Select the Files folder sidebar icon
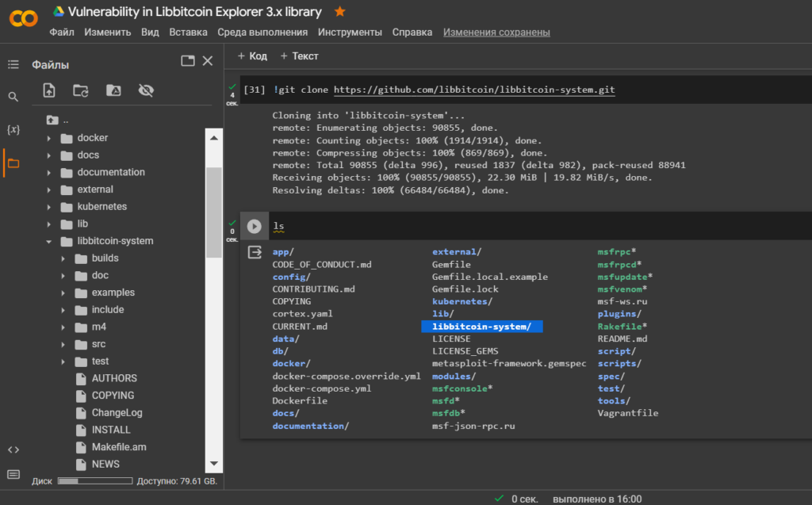The height and width of the screenshot is (505, 812). pos(13,163)
